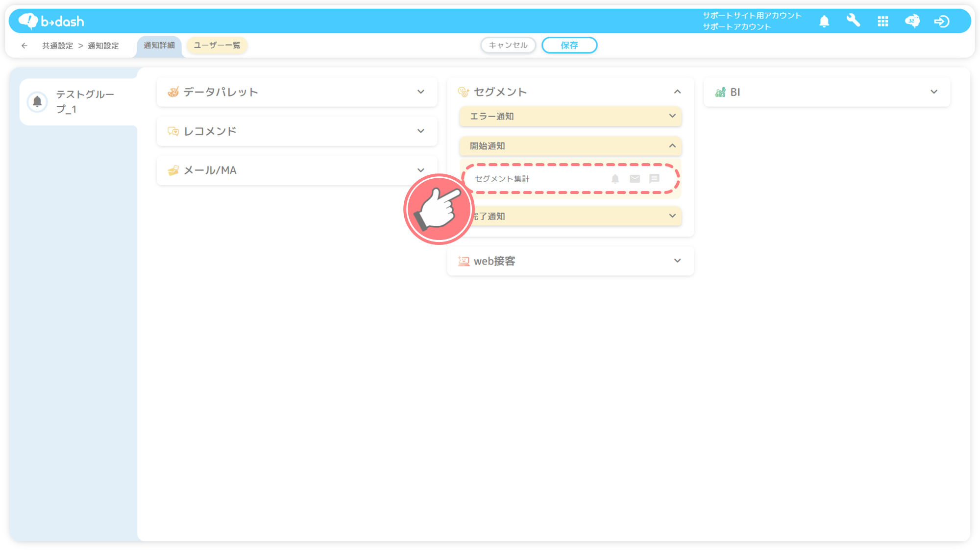Image resolution: width=980 pixels, height=551 pixels.
Task: Click the b→dash logo
Action: click(x=51, y=21)
